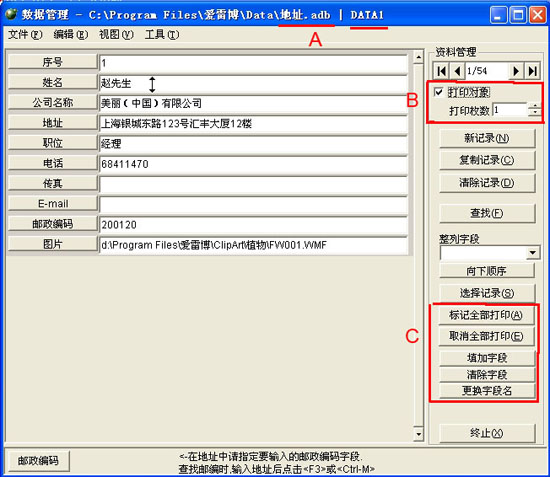Click the 邮政编码 field label in form
Screen dimensions: 550x477
tap(53, 224)
